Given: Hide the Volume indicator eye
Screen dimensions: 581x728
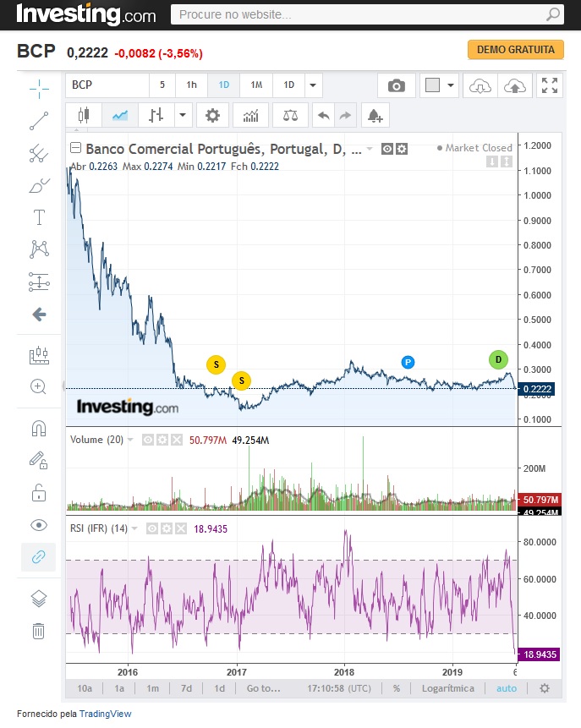Looking at the screenshot, I should [x=148, y=440].
